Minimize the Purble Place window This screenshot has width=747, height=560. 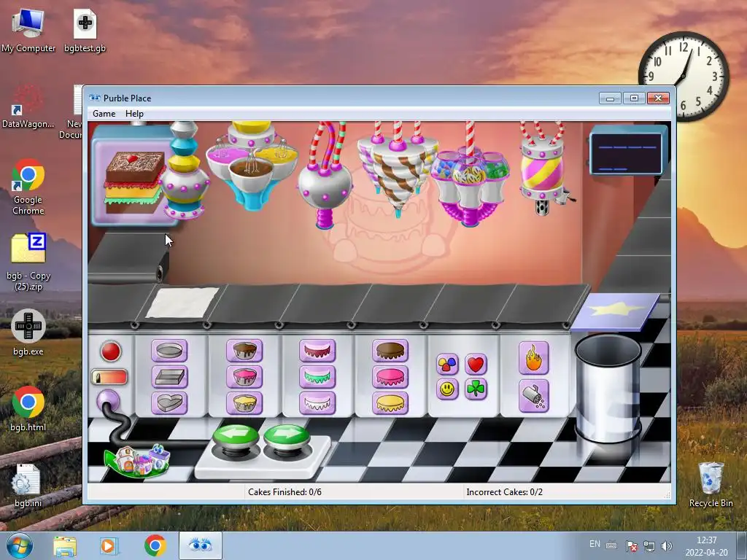611,98
